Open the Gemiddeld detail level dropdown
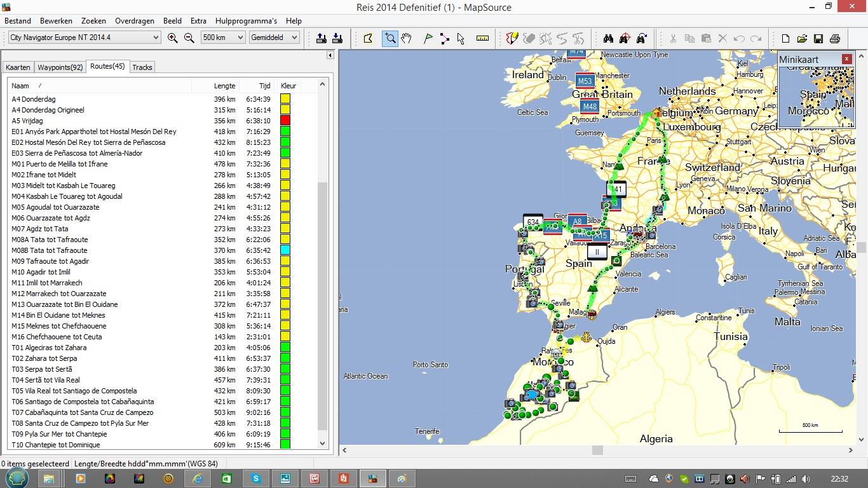The image size is (868, 488). 274,37
